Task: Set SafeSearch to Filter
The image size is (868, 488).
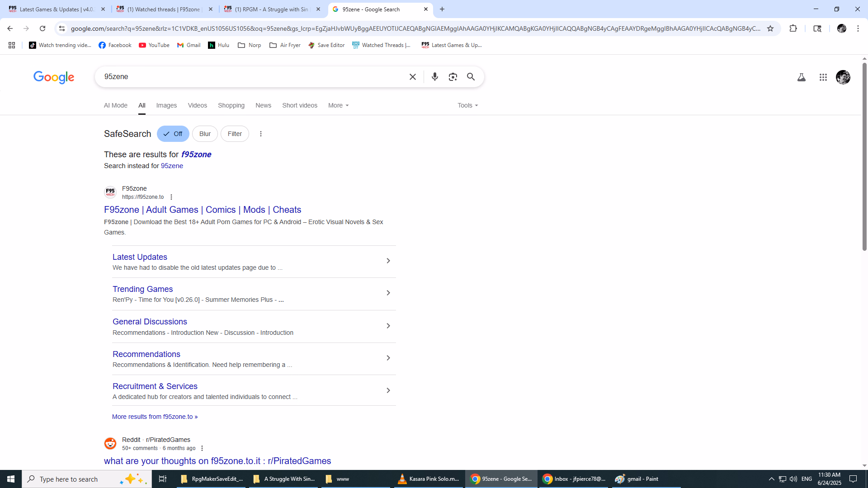Action: 235,134
